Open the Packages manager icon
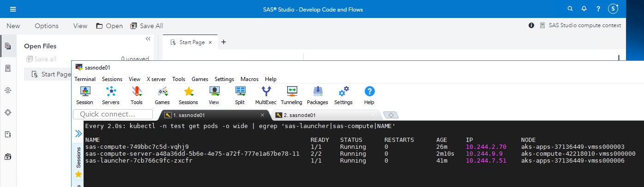This screenshot has height=187, width=644. point(318,95)
